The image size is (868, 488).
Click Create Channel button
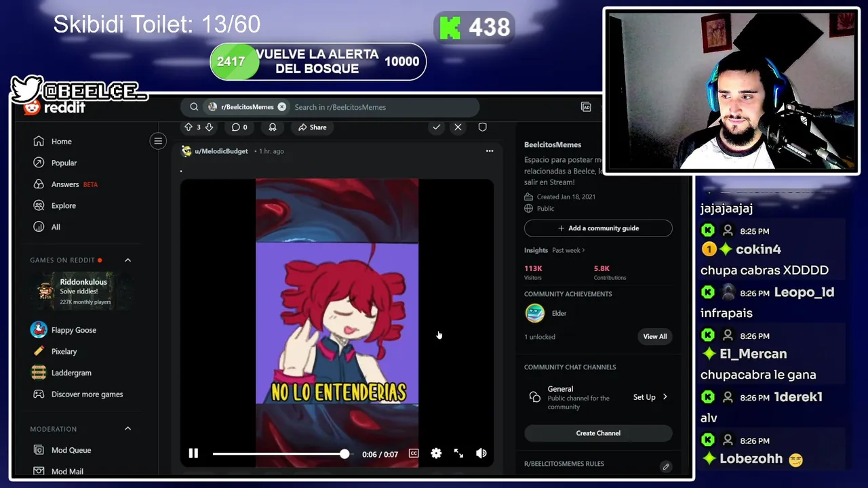click(598, 433)
